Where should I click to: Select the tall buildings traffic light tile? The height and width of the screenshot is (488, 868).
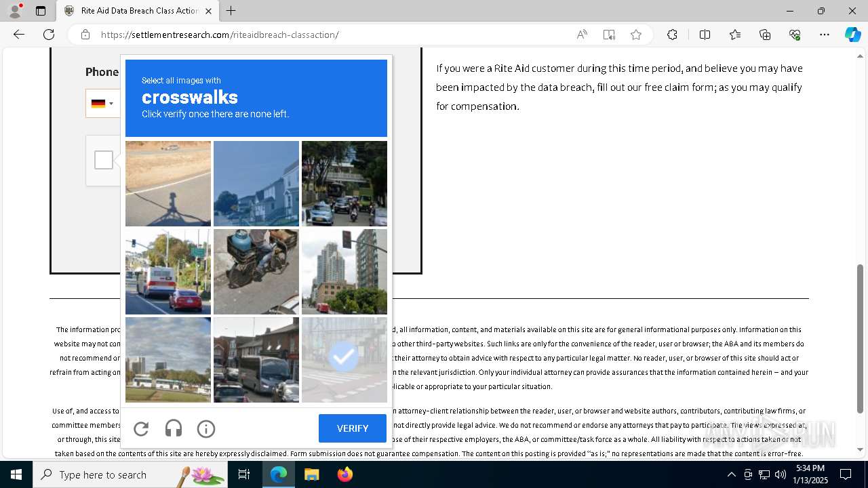click(344, 272)
